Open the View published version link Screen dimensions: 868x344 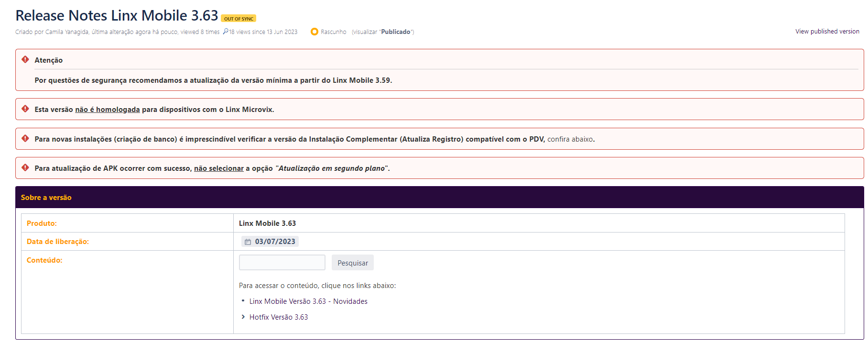click(827, 31)
